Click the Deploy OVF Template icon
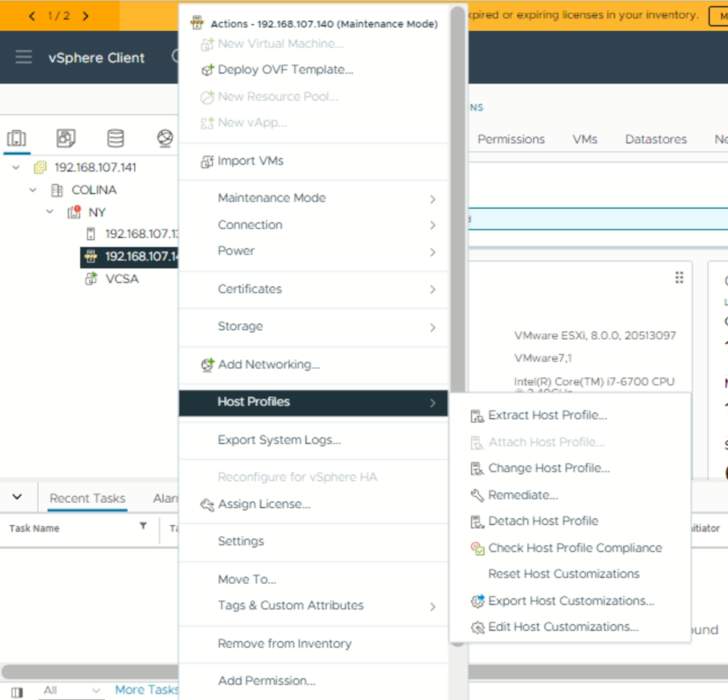Viewport: 728px width, 700px height. click(x=207, y=70)
